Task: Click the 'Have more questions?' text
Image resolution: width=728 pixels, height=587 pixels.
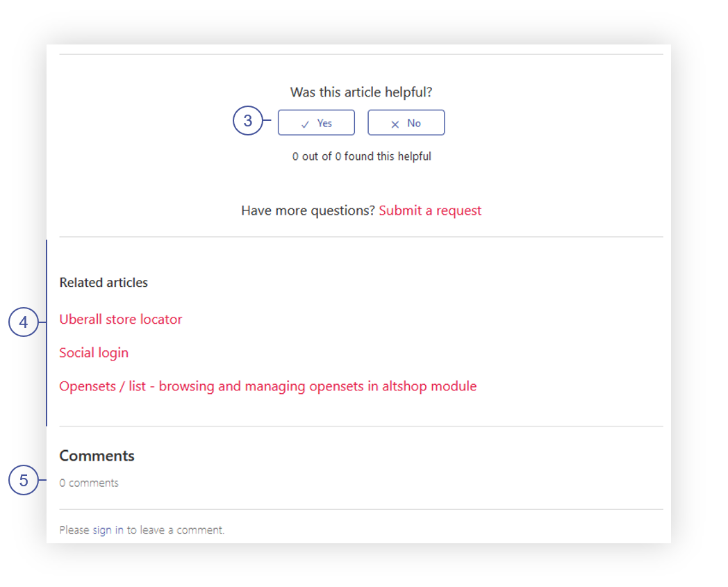Action: (308, 210)
